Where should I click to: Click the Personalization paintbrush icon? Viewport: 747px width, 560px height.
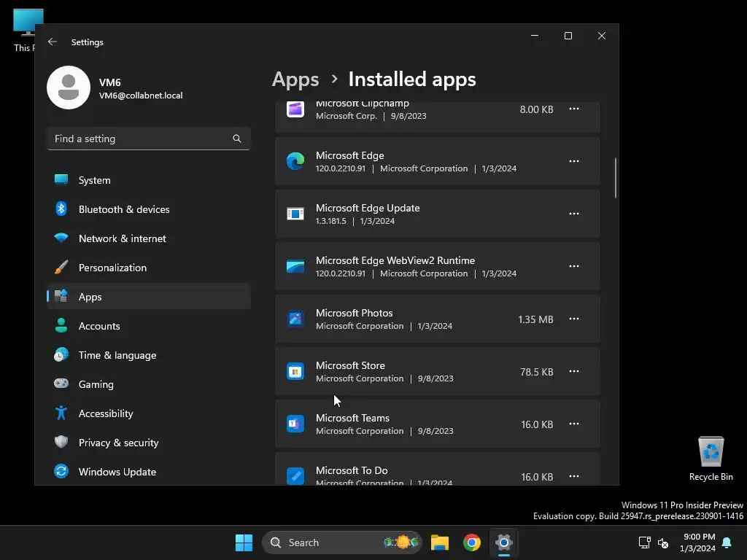(x=61, y=267)
